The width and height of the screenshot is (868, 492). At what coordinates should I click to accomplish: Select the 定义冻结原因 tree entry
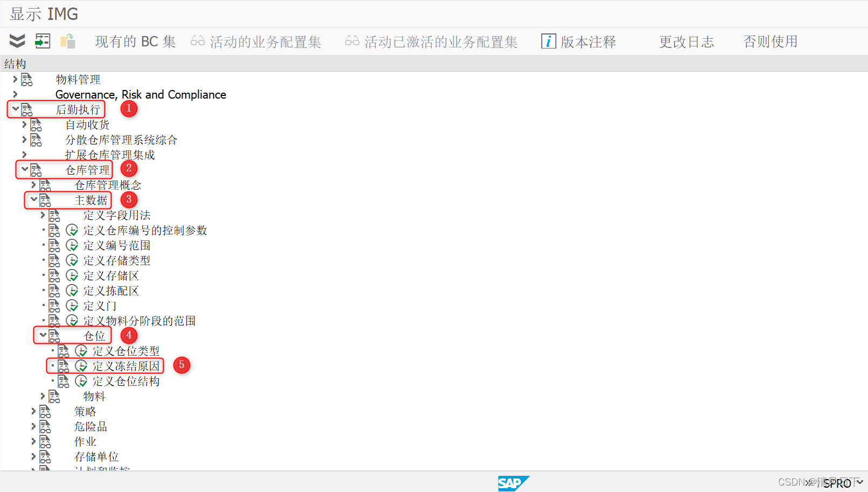click(126, 366)
